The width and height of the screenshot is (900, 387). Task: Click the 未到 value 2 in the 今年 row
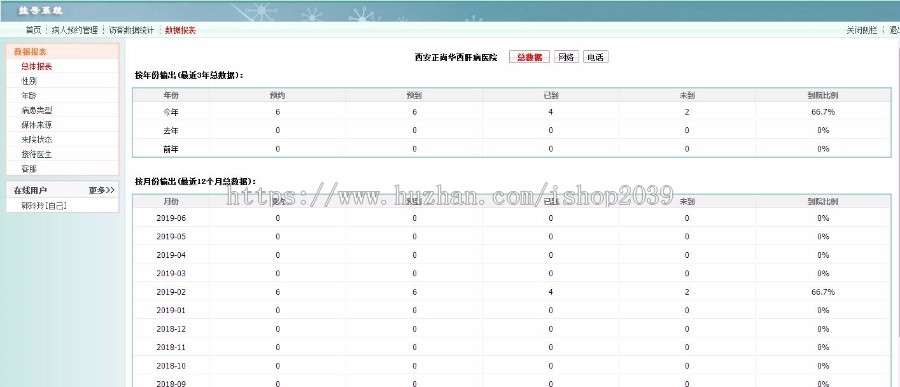pos(687,112)
